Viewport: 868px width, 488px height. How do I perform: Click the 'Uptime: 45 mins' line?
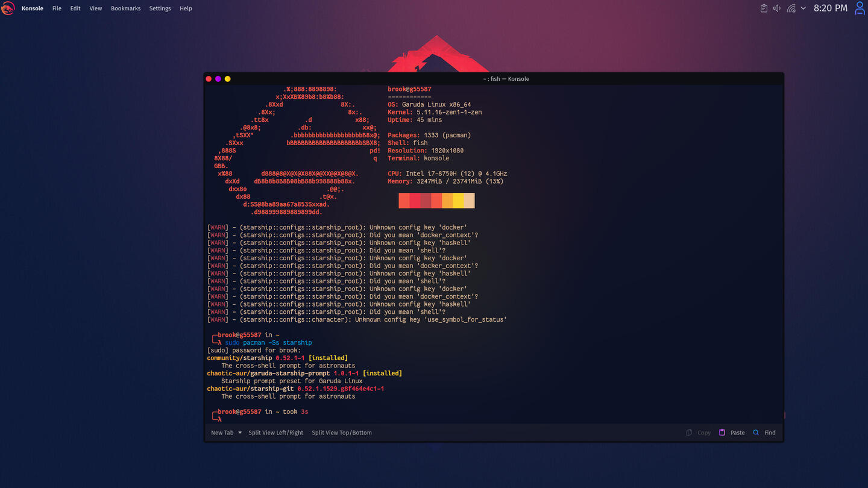[415, 120]
